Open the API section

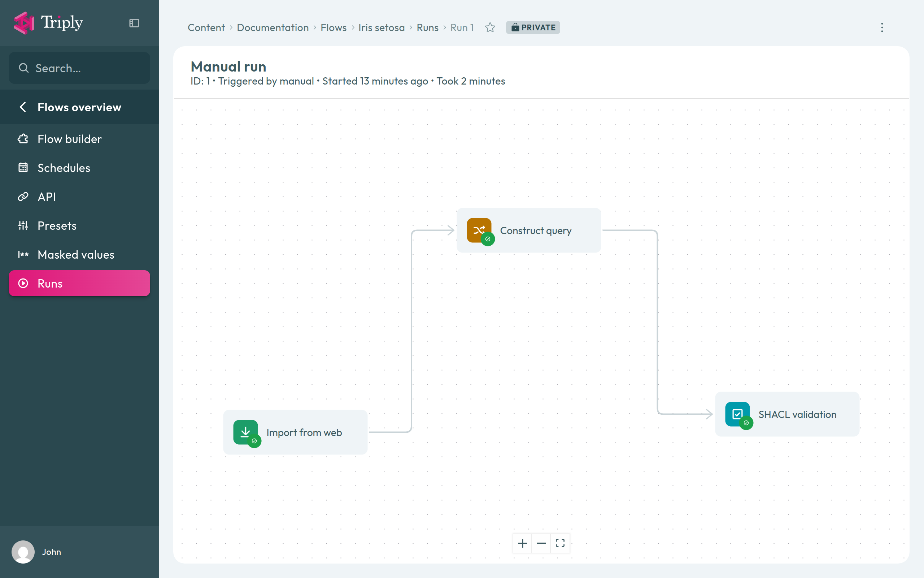click(x=79, y=197)
